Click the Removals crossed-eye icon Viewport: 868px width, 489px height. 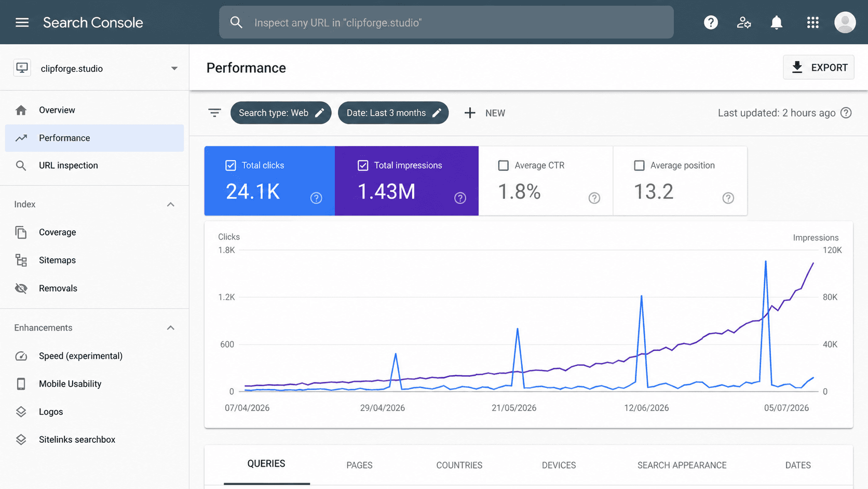21,288
